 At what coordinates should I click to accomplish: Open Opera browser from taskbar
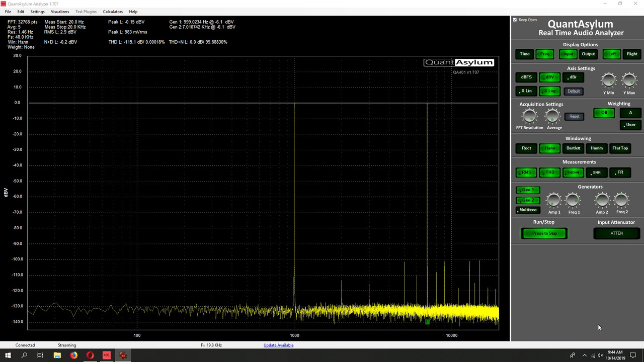click(90, 355)
